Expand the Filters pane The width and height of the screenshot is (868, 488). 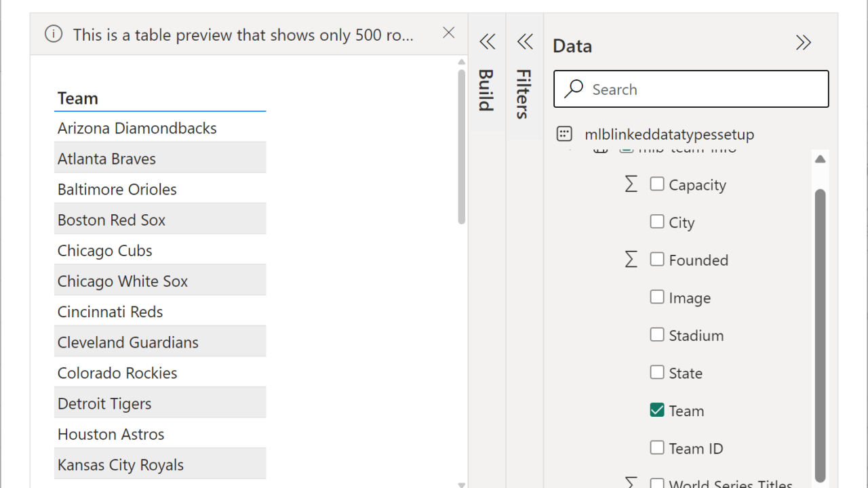(x=525, y=42)
